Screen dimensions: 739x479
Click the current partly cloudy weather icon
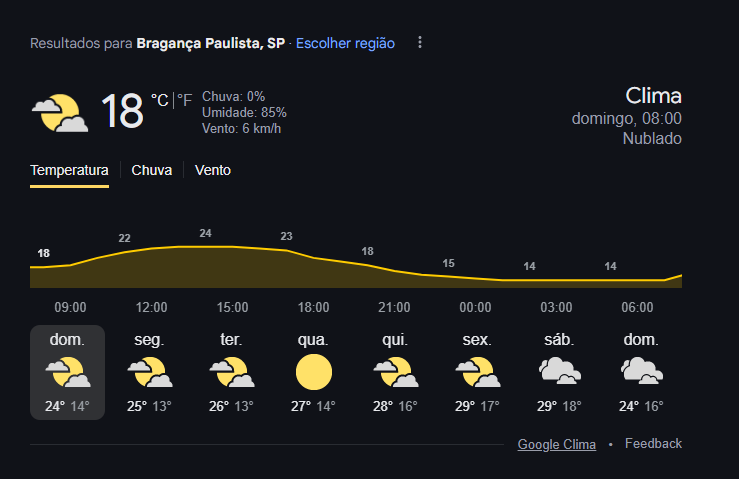pos(60,113)
